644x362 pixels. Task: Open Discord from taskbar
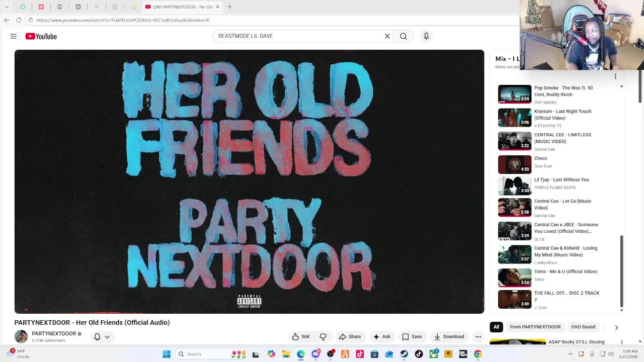(x=315, y=354)
